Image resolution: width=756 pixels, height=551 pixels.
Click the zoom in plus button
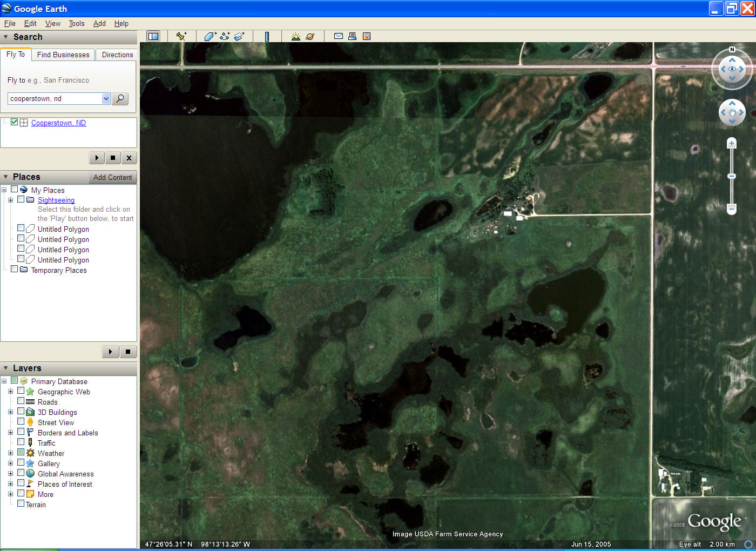point(732,143)
